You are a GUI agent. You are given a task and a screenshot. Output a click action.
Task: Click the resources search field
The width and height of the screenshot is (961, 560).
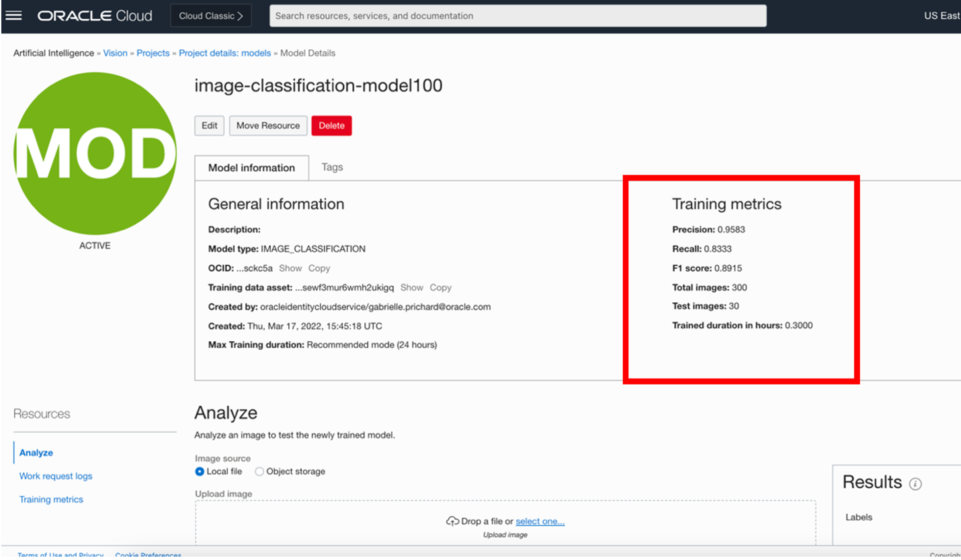(517, 15)
